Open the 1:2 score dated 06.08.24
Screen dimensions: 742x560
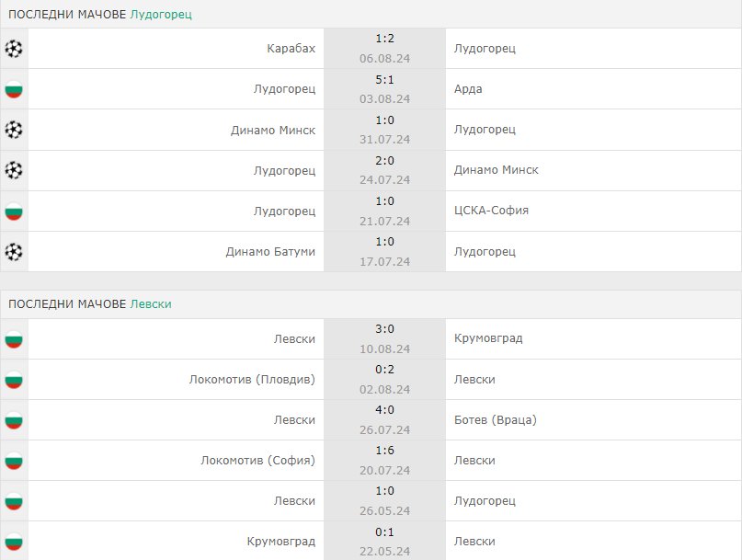[384, 39]
